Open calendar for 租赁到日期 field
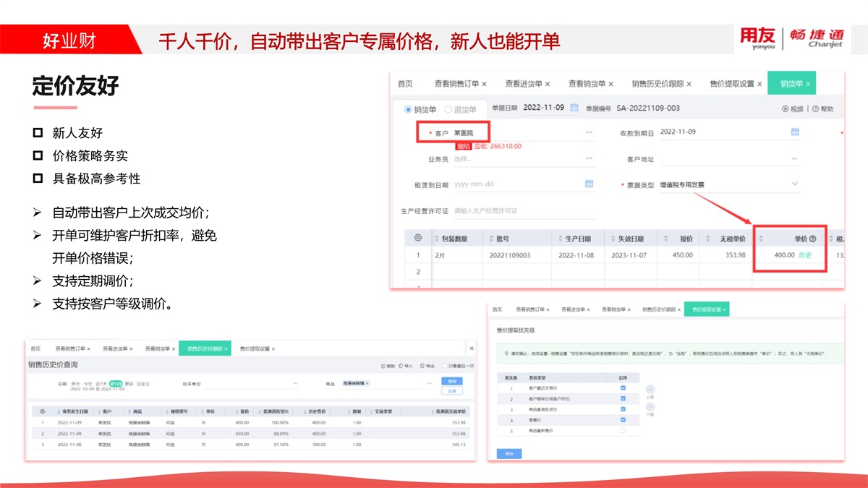Viewport: 868px width, 488px height. [x=589, y=184]
